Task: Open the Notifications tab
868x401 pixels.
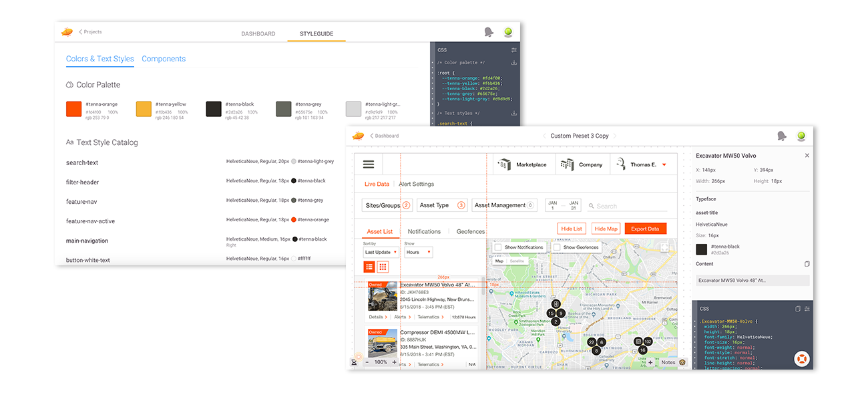Action: 424,232
